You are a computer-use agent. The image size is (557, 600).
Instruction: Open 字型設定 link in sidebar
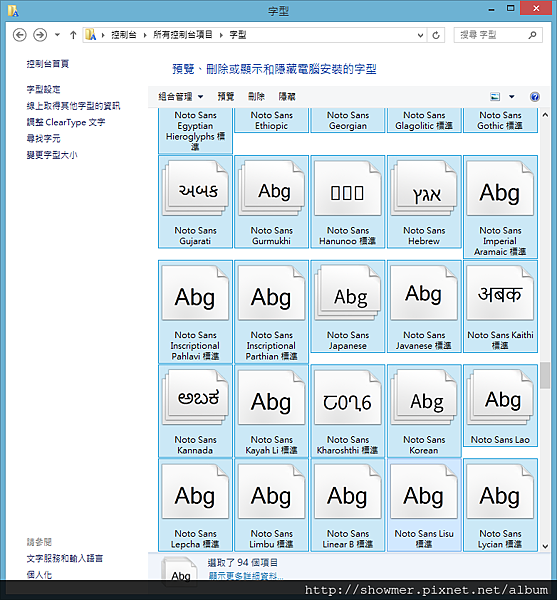[x=43, y=90]
